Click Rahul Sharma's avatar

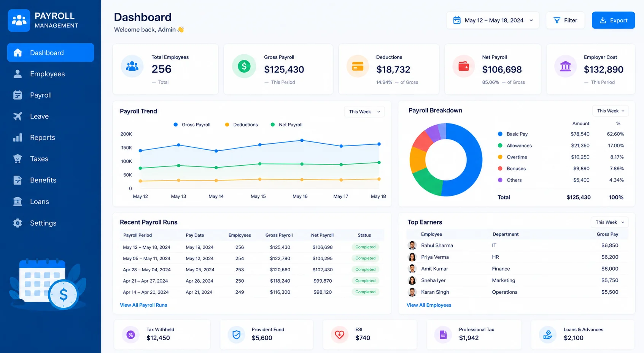(412, 245)
